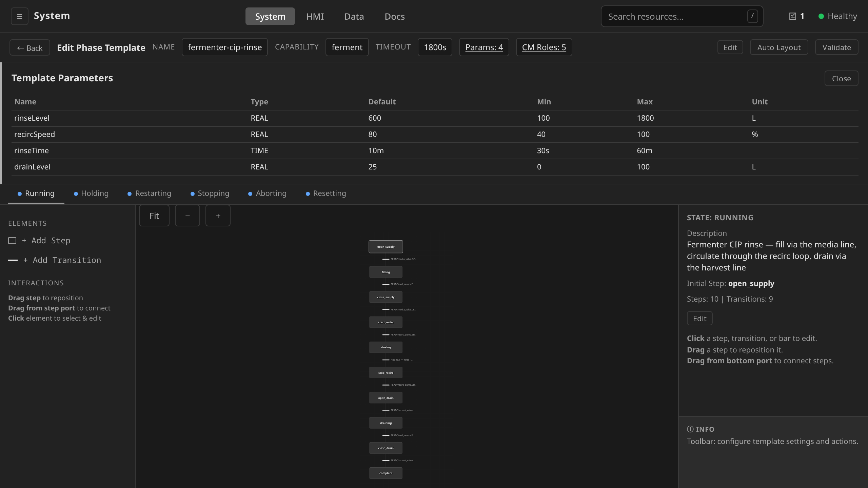The image size is (868, 488).
Task: Select the filling step node
Action: 386,272
